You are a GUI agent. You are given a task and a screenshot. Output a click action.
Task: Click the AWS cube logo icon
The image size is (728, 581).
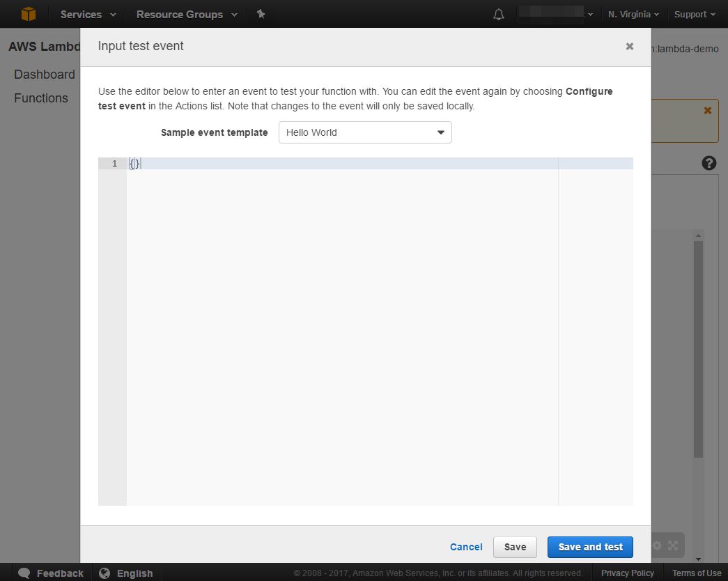[x=29, y=14]
